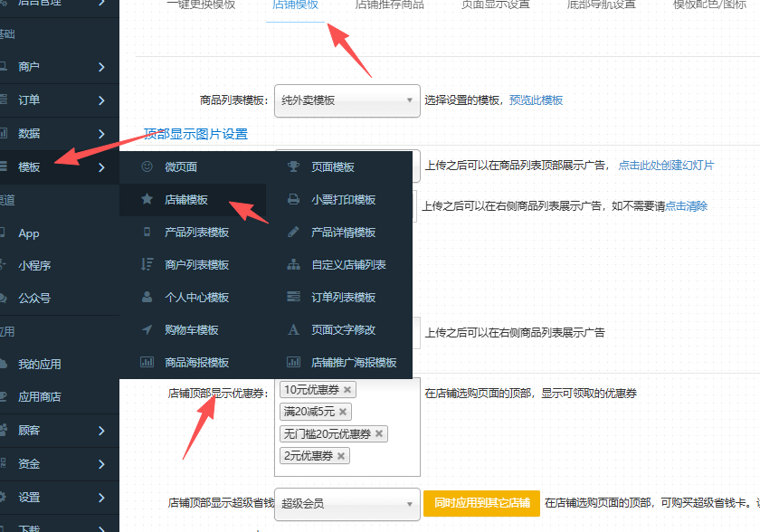This screenshot has height=532, width=760.
Task: Open the 超级会员 dropdown selector
Action: click(x=347, y=503)
